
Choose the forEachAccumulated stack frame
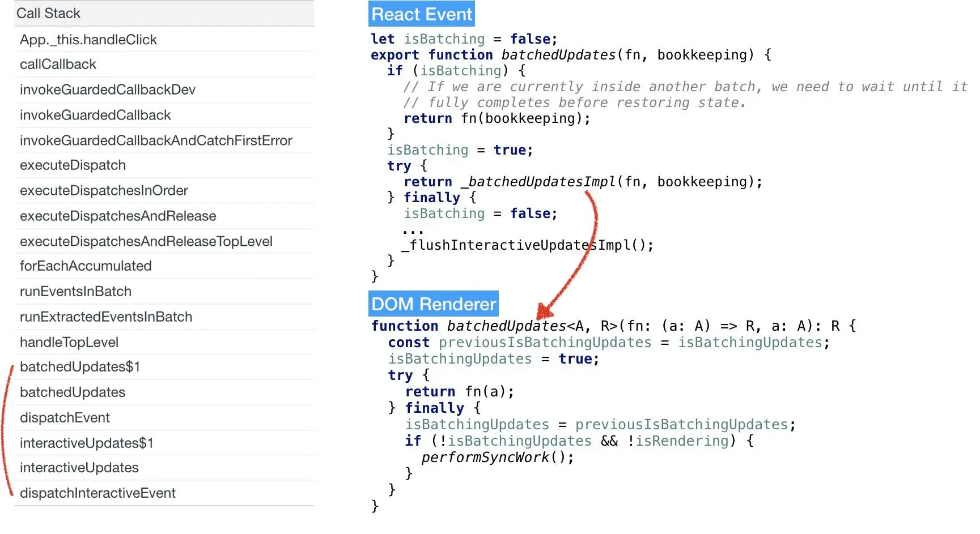[164, 266]
